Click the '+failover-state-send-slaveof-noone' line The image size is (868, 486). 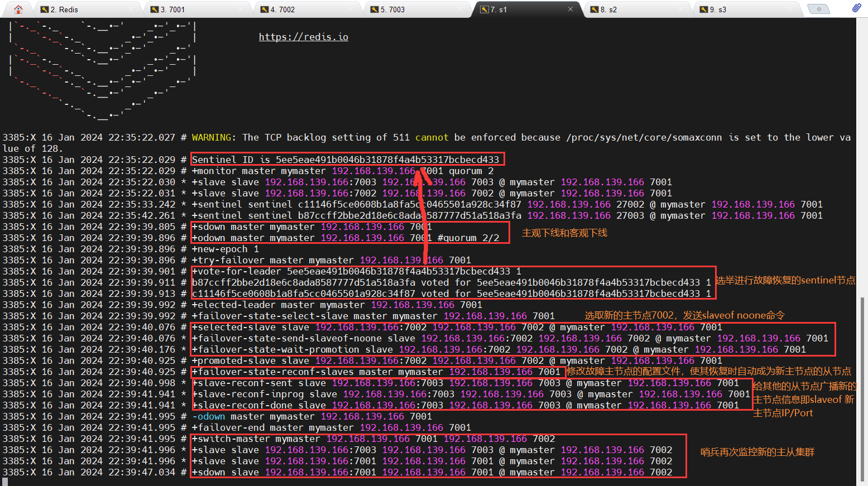tap(510, 338)
